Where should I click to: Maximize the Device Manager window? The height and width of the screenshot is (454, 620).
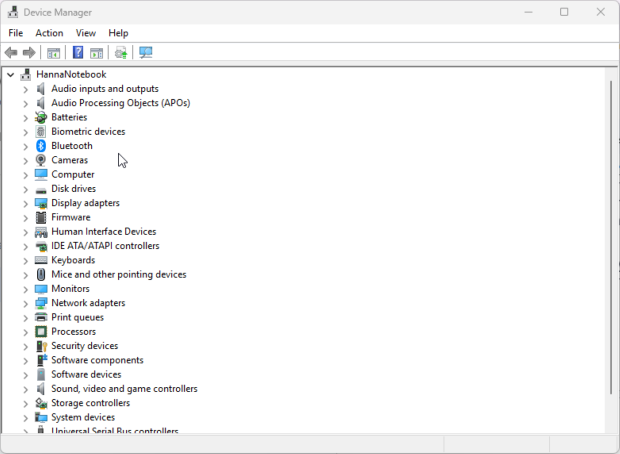coord(564,12)
